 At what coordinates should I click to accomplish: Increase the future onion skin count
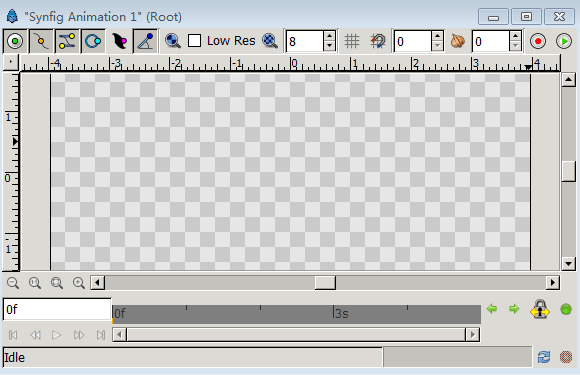[515, 36]
